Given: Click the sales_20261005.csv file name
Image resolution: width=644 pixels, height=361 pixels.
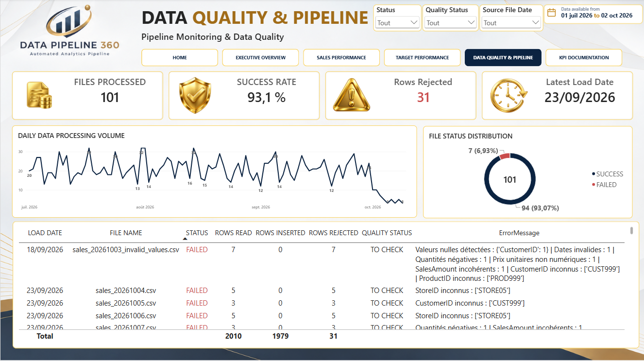Looking at the screenshot, I should click(126, 303).
